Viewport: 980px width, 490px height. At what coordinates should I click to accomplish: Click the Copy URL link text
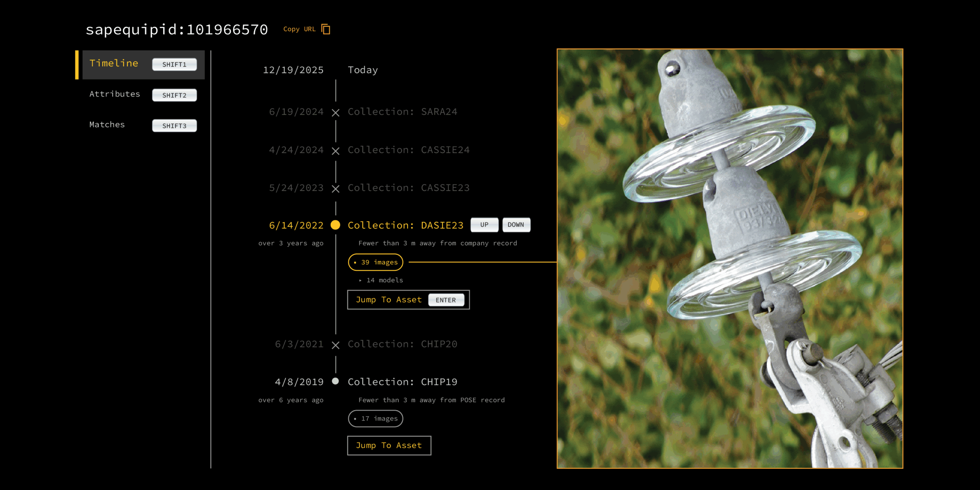[299, 29]
